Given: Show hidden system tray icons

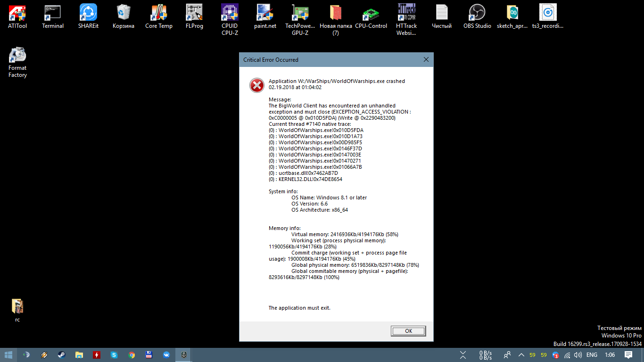Looking at the screenshot, I should coord(521,355).
